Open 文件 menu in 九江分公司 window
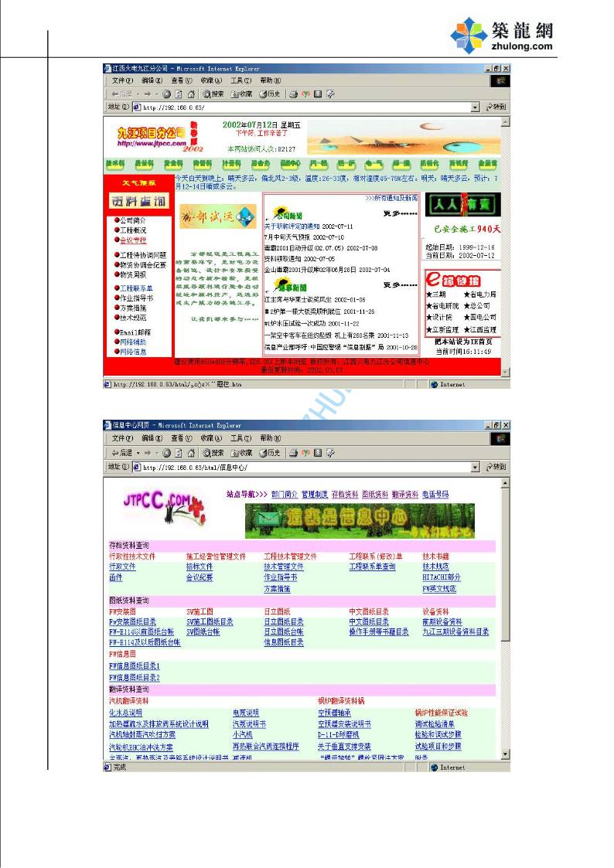 click(x=122, y=81)
